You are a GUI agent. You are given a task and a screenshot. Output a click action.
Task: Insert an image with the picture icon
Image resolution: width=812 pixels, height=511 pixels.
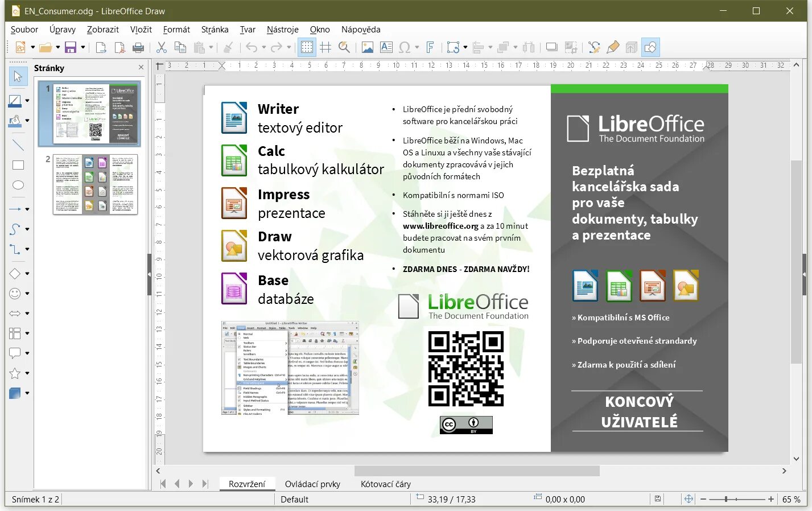pos(368,48)
